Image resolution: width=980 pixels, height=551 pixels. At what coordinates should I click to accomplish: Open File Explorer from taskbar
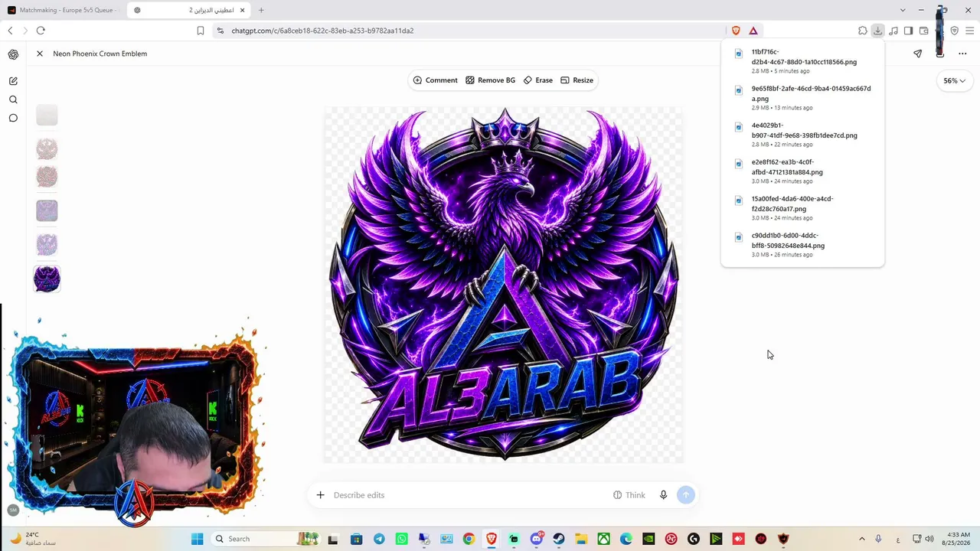[x=581, y=539]
